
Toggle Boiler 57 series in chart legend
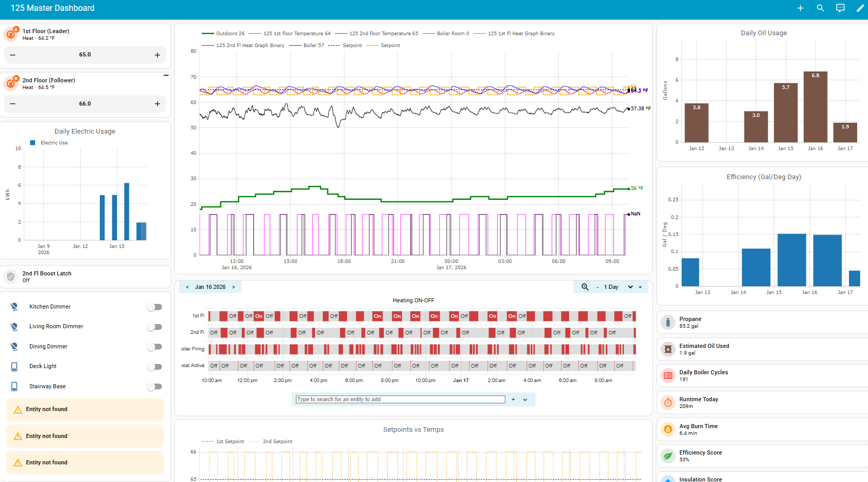(307, 46)
